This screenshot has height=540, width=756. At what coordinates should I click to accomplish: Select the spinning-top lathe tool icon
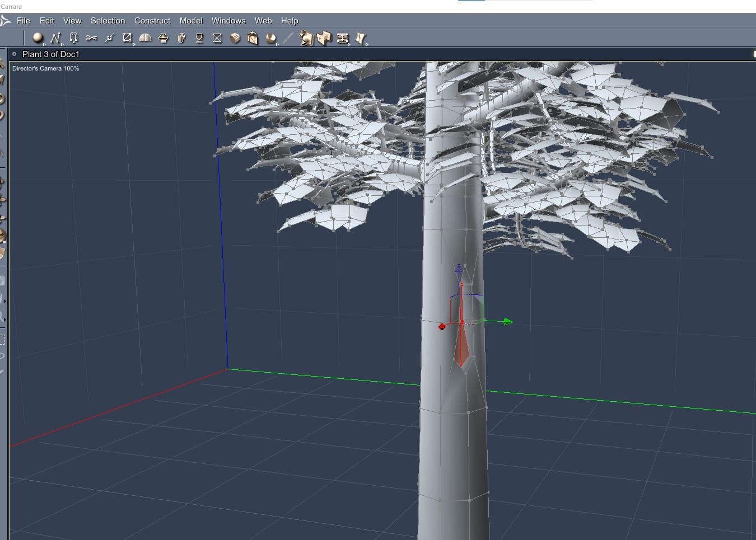pyautogui.click(x=164, y=38)
